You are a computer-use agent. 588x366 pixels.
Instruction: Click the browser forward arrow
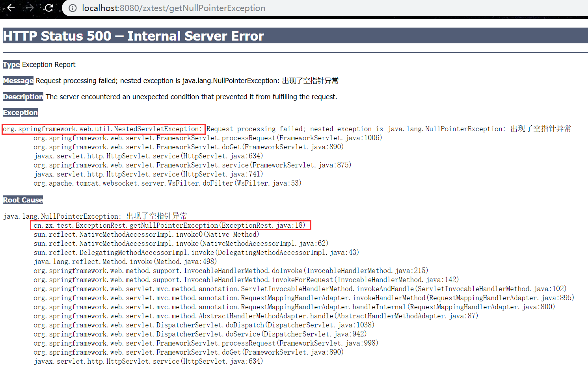click(30, 8)
